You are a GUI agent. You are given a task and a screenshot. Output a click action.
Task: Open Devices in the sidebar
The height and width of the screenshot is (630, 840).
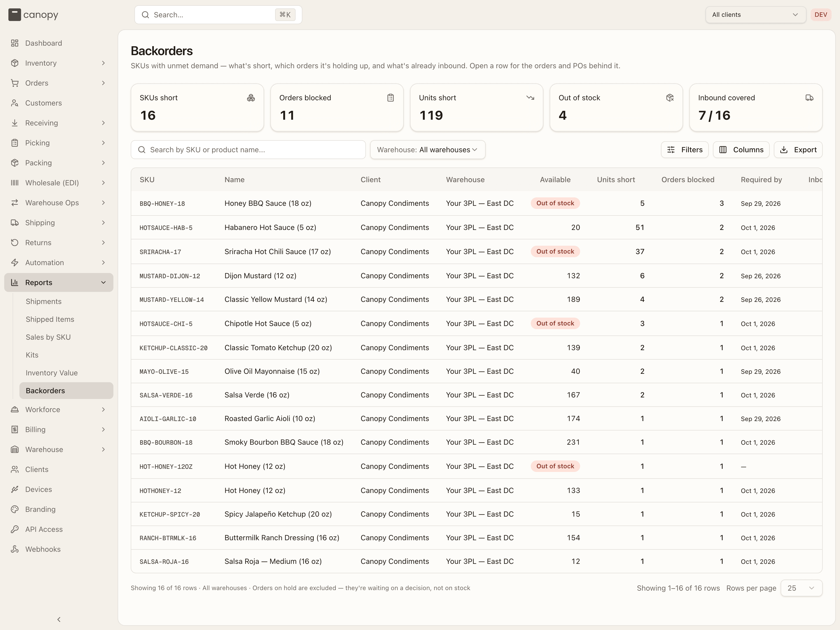pos(59,489)
